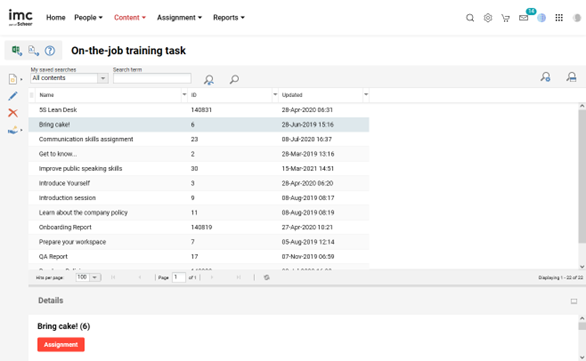Focus the Search term input field

coord(152,78)
